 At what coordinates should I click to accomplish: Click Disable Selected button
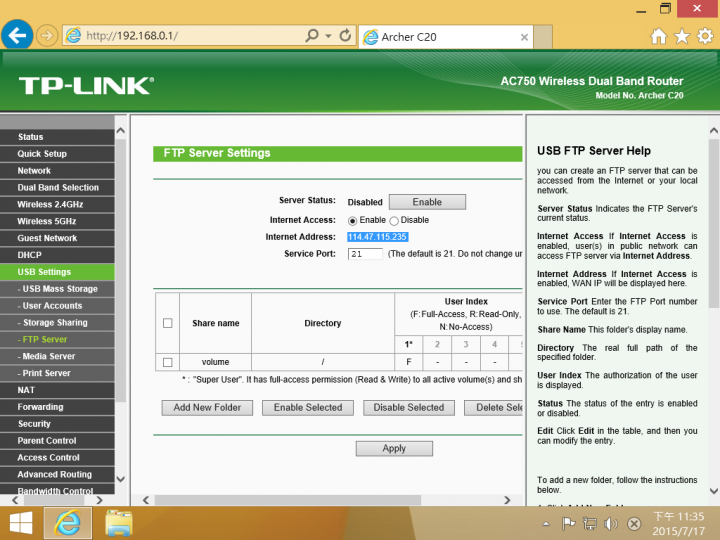[409, 408]
